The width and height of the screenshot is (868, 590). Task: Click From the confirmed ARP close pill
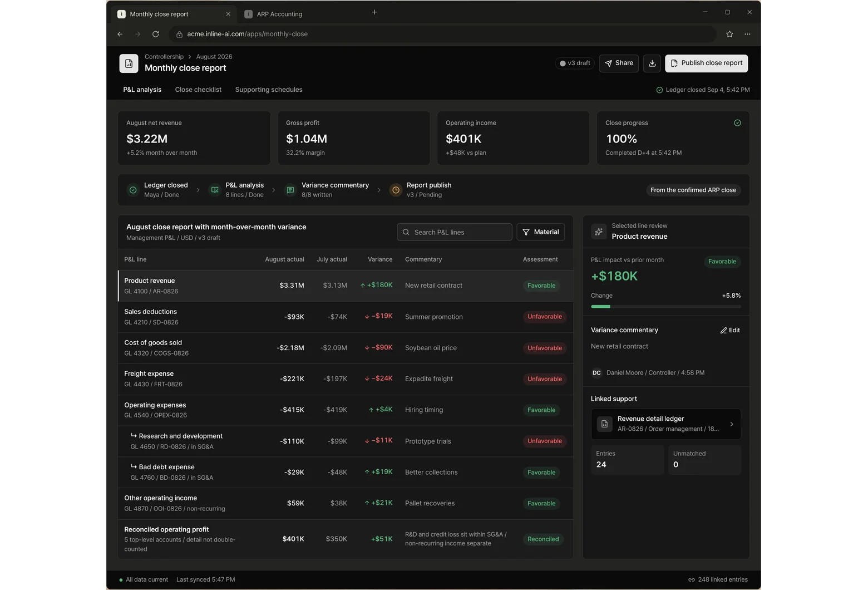693,190
